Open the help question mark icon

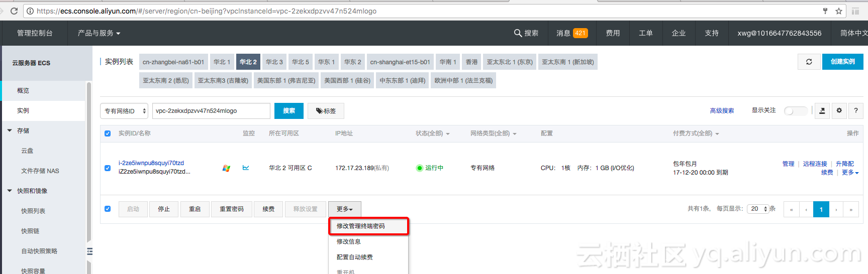(x=856, y=110)
